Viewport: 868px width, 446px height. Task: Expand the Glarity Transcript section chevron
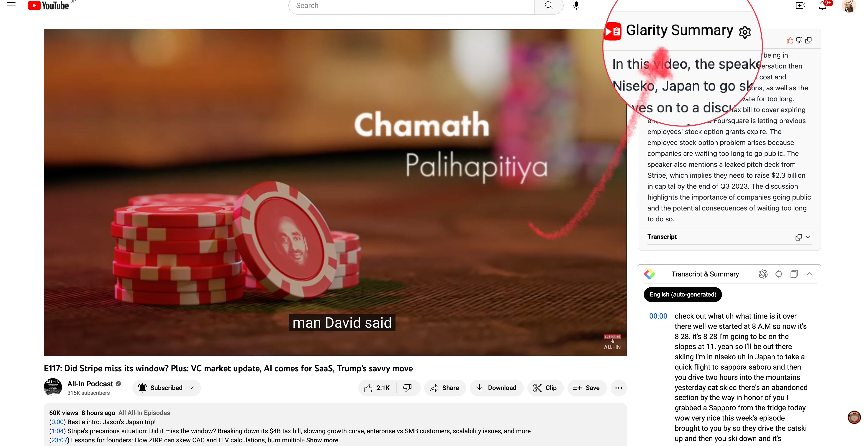(808, 237)
